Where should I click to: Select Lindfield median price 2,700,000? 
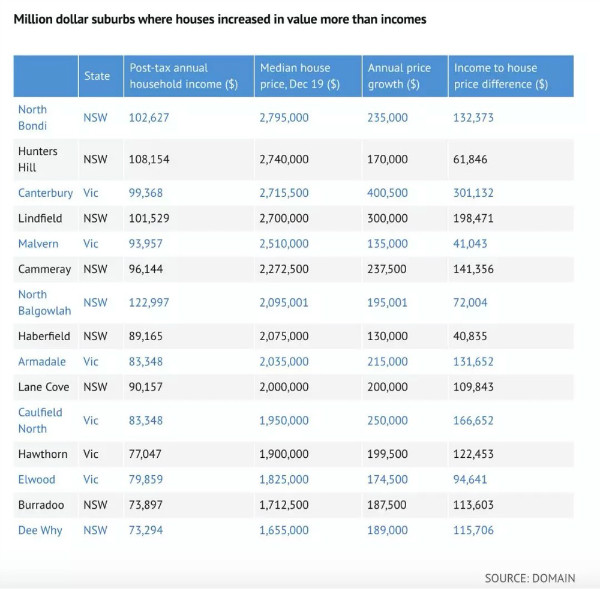pyautogui.click(x=284, y=218)
